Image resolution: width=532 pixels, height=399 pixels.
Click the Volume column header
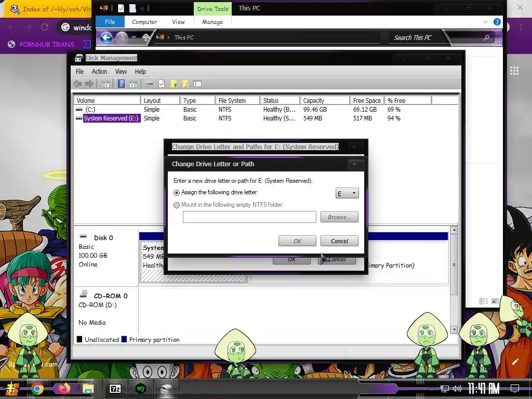tap(107, 100)
